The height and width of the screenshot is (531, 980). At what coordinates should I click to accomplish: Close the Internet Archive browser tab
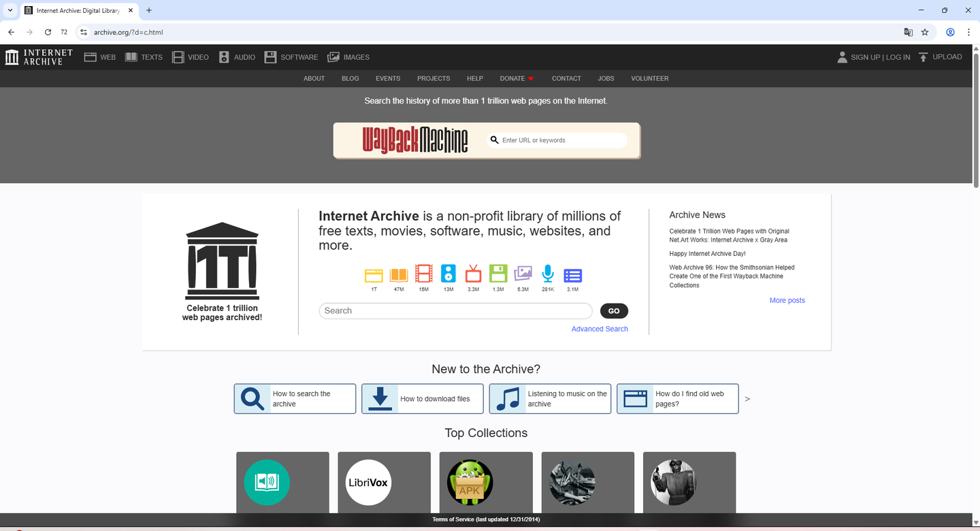pyautogui.click(x=131, y=10)
